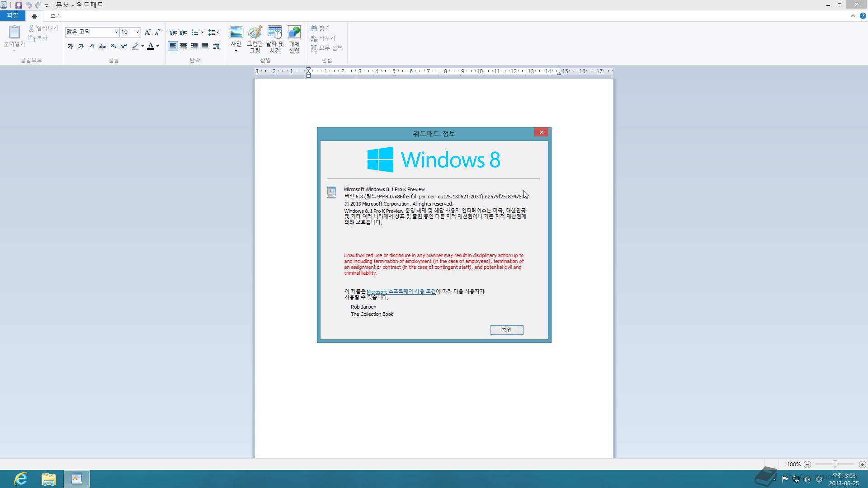
Task: Apply the text highlight color
Action: pyautogui.click(x=135, y=46)
